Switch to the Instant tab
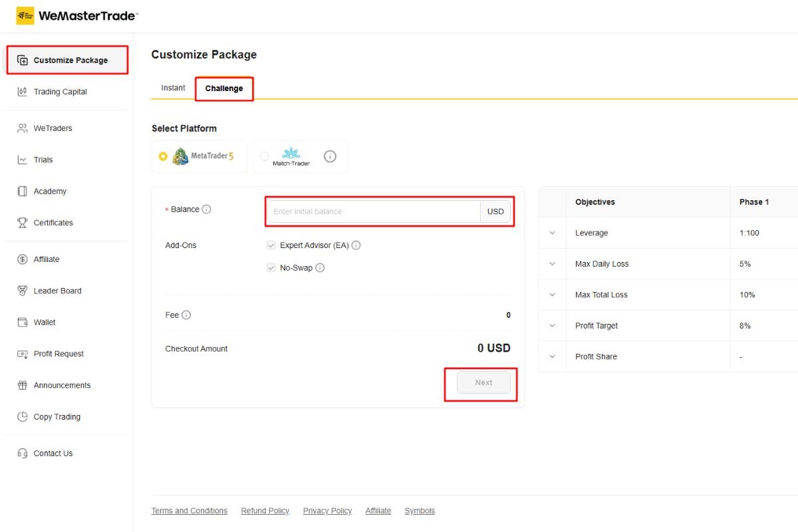The image size is (798, 532). click(x=173, y=88)
